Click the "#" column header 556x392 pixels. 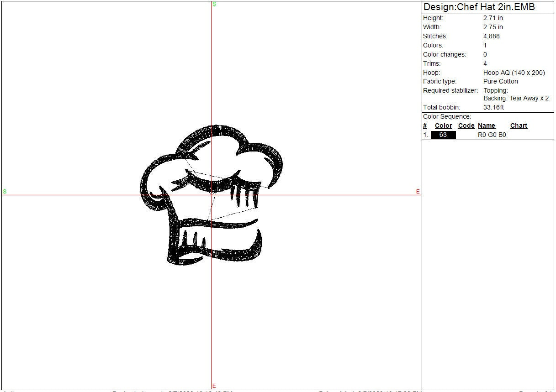[425, 126]
